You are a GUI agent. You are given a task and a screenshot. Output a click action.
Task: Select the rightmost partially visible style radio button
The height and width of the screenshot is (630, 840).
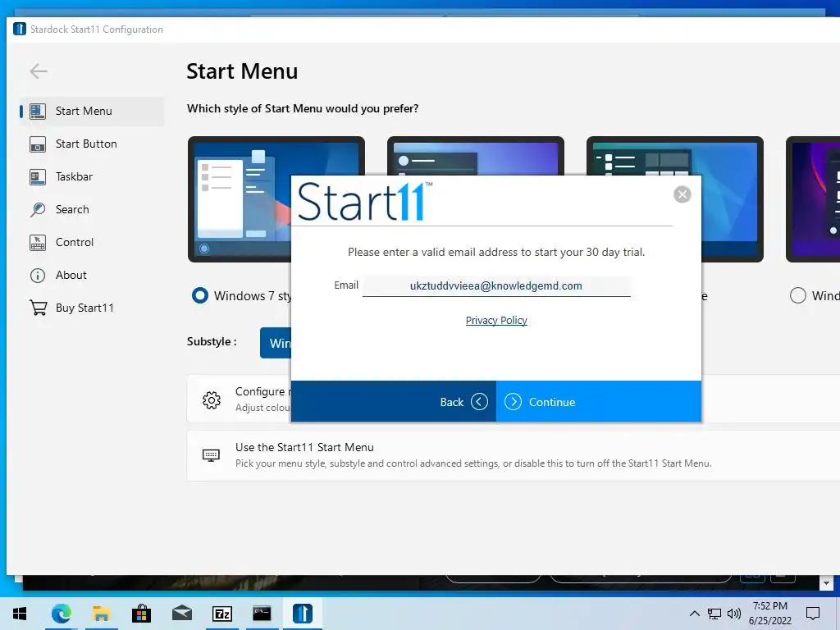797,295
